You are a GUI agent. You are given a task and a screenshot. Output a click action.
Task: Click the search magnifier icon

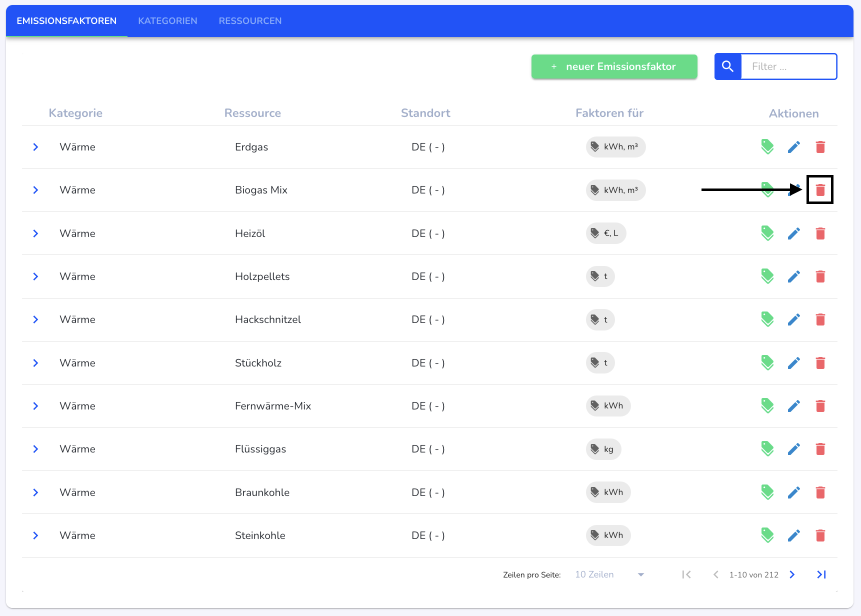point(727,66)
